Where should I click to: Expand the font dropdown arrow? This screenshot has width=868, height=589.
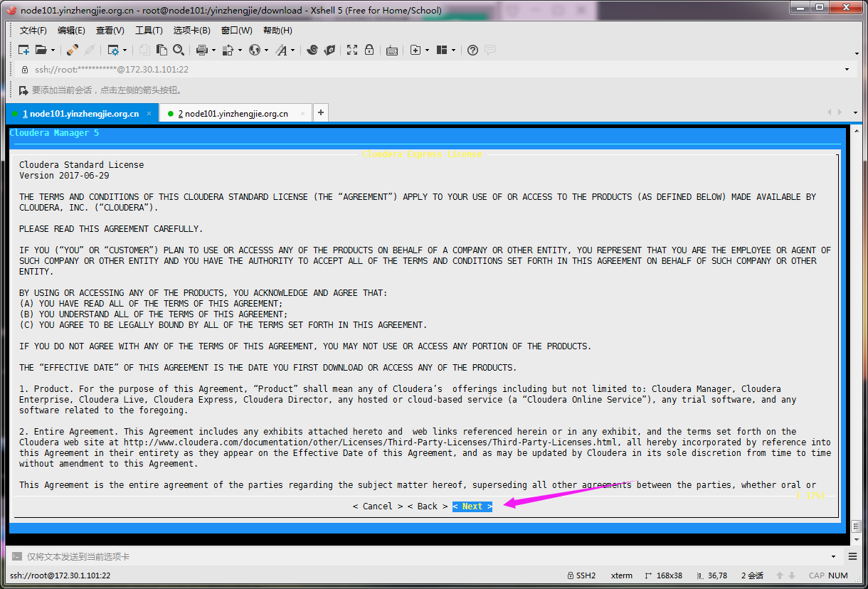click(293, 50)
